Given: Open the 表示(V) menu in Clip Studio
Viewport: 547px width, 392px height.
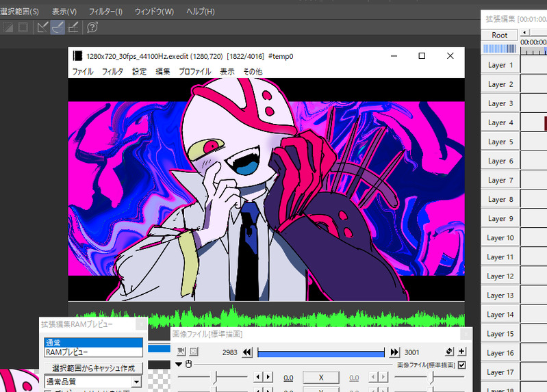Looking at the screenshot, I should pos(64,12).
